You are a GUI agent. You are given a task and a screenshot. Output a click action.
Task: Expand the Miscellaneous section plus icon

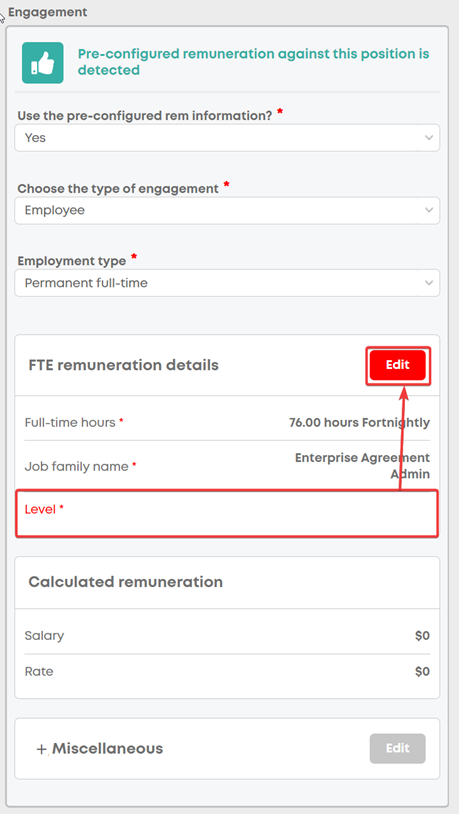(x=42, y=749)
